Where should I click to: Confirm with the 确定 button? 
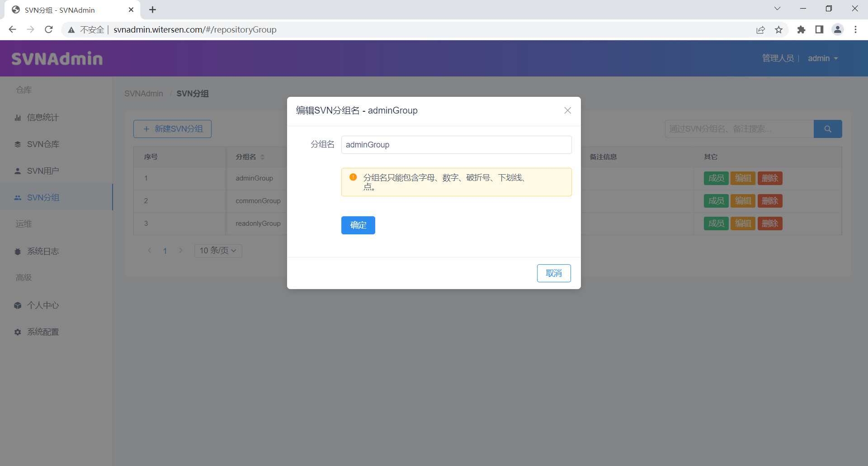[358, 225]
